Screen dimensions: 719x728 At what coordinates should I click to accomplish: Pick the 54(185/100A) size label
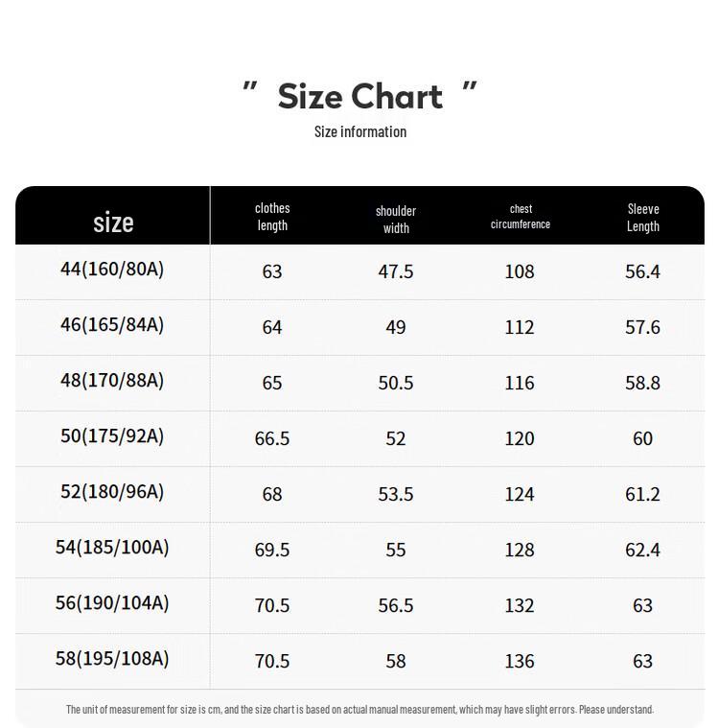pyautogui.click(x=112, y=548)
